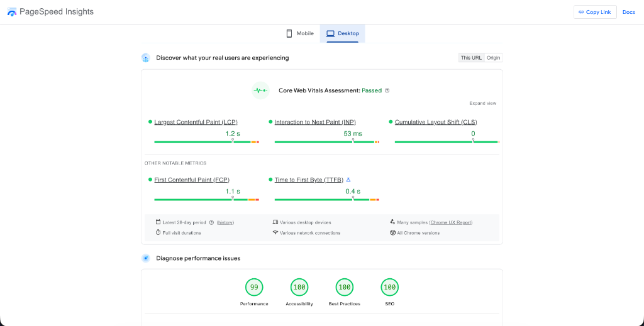
Task: Select the This URL toggle
Action: tap(471, 58)
